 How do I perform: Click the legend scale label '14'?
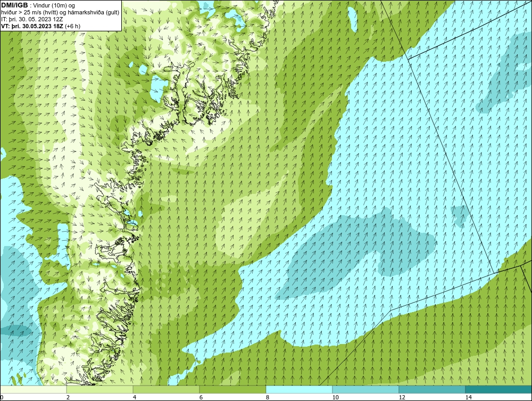469,397
